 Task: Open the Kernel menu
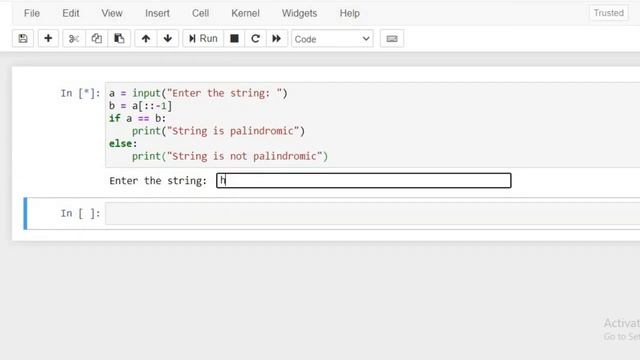[x=245, y=13]
